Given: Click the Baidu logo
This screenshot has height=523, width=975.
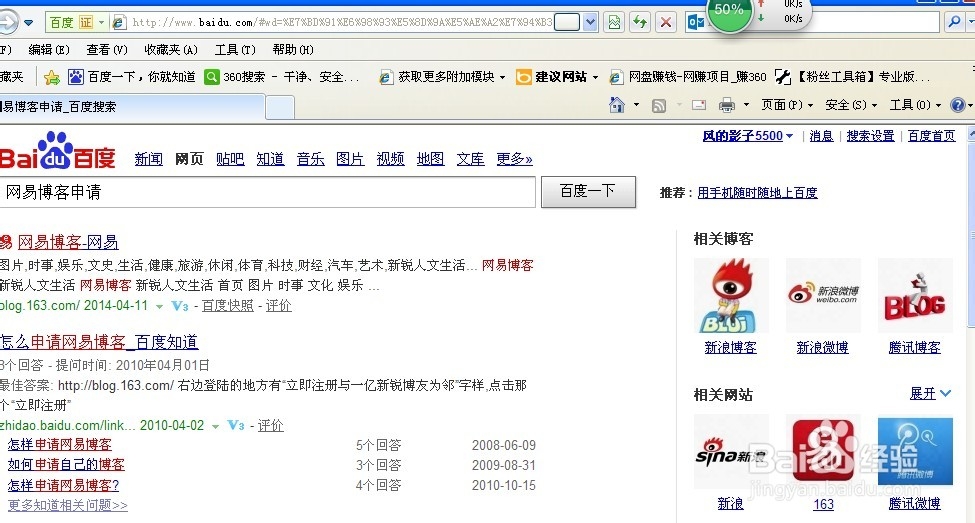Looking at the screenshot, I should click(57, 151).
